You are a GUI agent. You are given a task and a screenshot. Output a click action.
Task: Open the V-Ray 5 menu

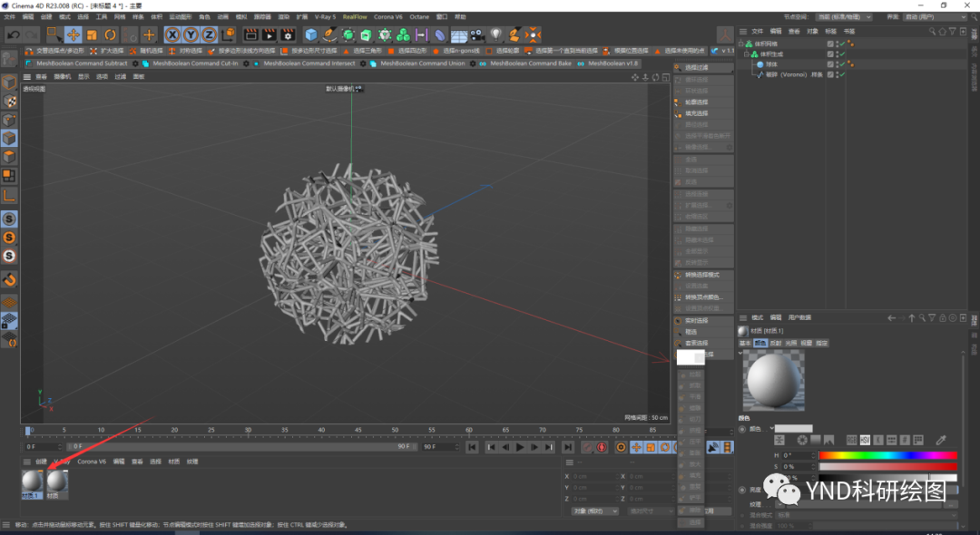[x=325, y=17]
